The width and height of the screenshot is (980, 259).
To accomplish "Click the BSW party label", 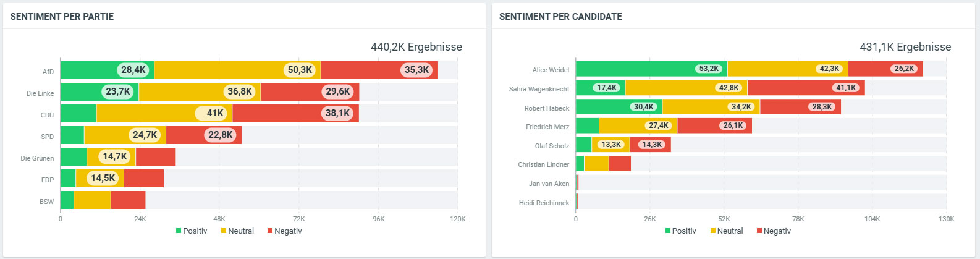I will (x=47, y=202).
